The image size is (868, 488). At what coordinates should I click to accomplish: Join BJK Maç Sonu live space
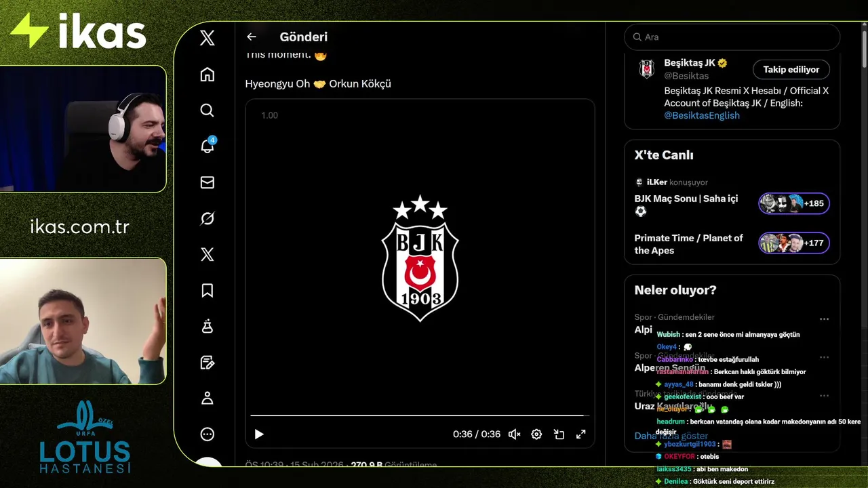[686, 205]
